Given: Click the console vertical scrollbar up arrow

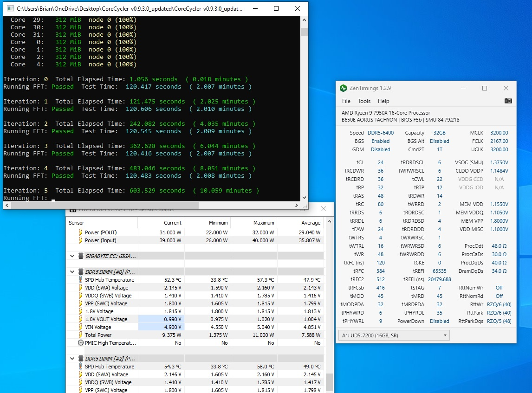Looking at the screenshot, I should coord(304,20).
